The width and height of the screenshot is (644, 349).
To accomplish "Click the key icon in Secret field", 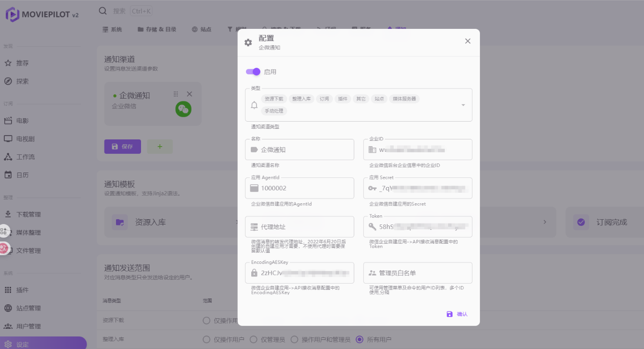I will click(x=373, y=188).
